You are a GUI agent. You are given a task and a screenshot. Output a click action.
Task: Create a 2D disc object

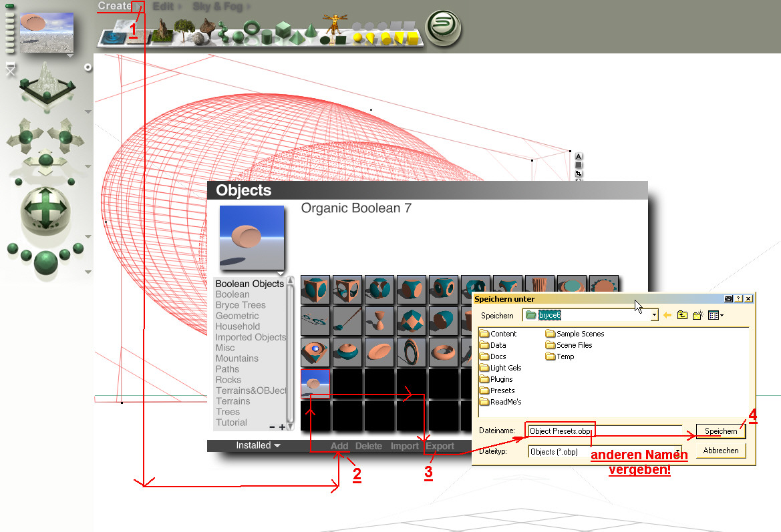pyautogui.click(x=325, y=40)
